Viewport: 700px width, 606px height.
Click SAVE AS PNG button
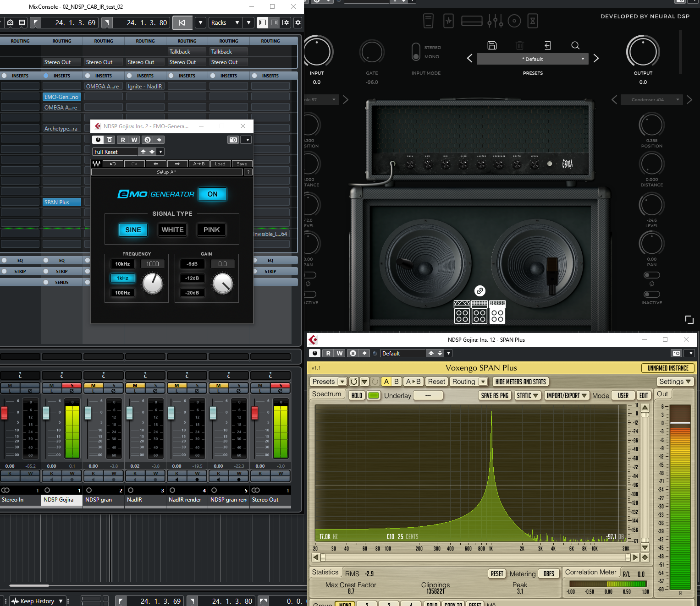pos(495,395)
